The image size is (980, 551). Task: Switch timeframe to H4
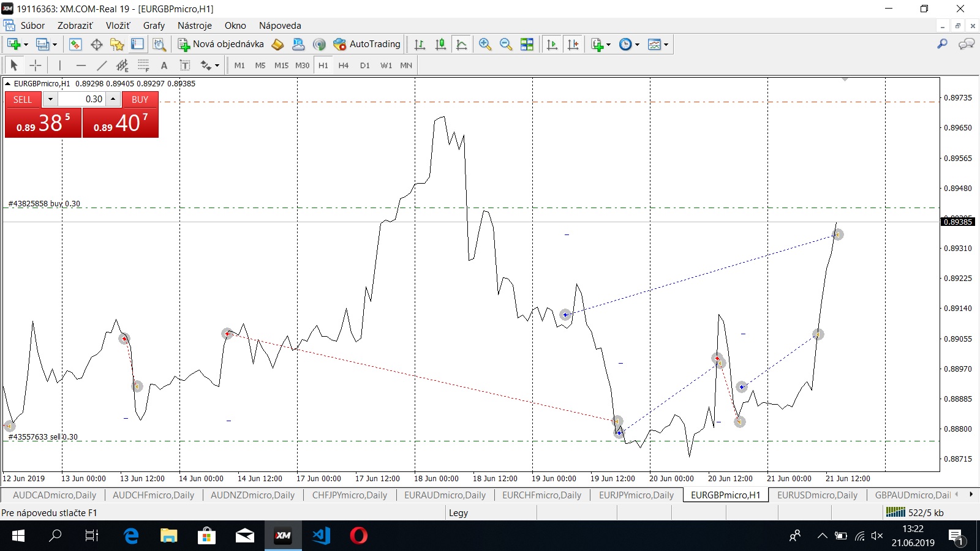coord(344,65)
